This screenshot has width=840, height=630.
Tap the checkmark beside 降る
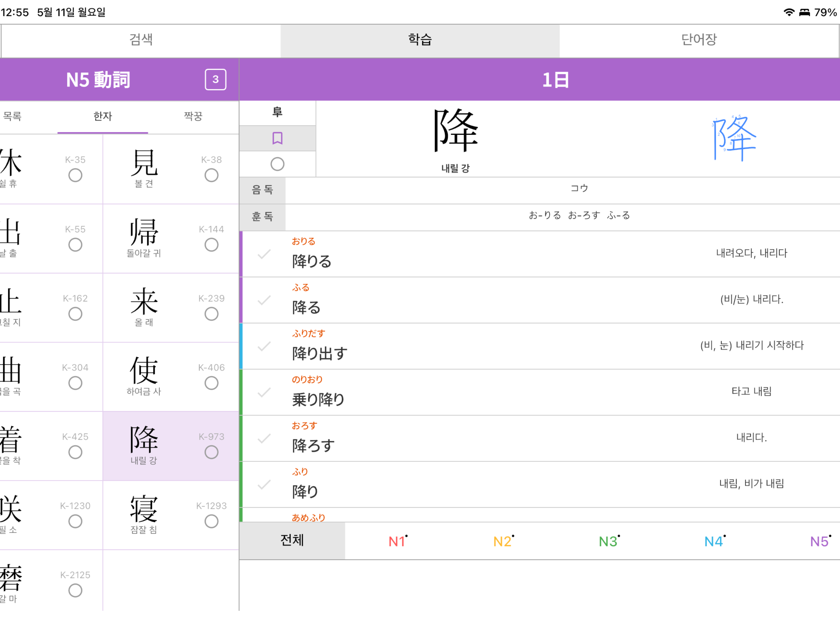coord(264,300)
